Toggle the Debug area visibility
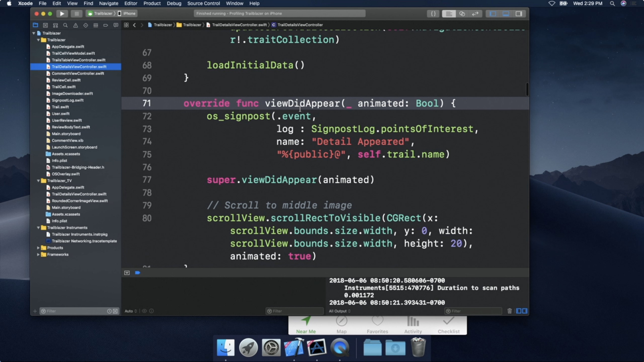 pyautogui.click(x=506, y=14)
